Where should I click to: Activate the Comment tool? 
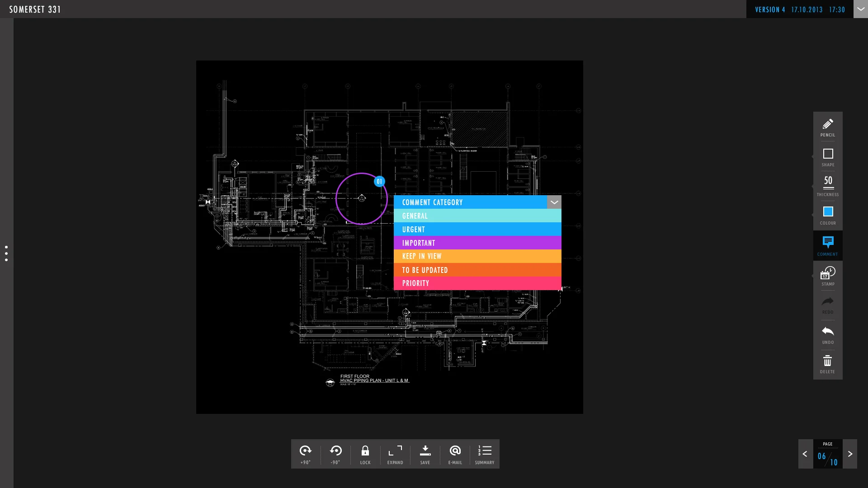pyautogui.click(x=828, y=246)
